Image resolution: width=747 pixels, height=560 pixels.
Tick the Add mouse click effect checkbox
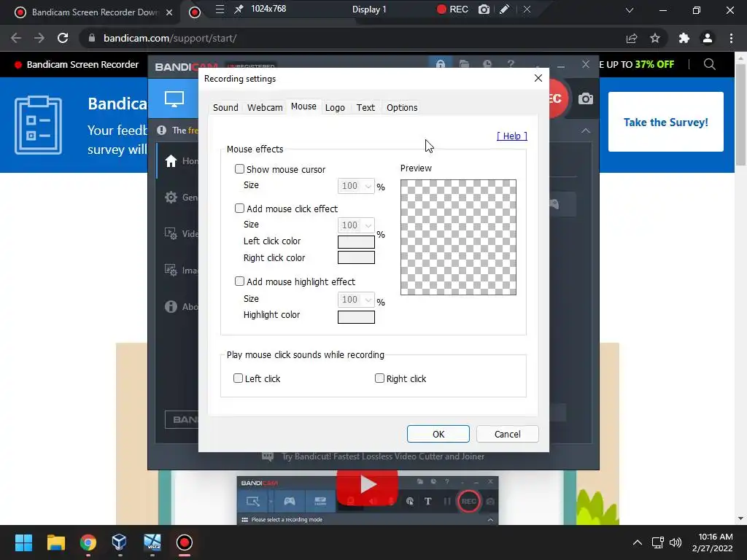(239, 209)
